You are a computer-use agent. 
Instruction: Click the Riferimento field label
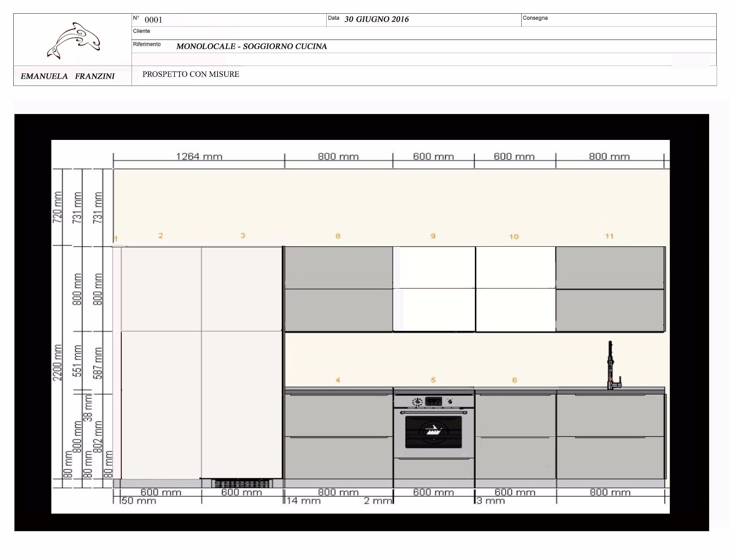pos(147,44)
